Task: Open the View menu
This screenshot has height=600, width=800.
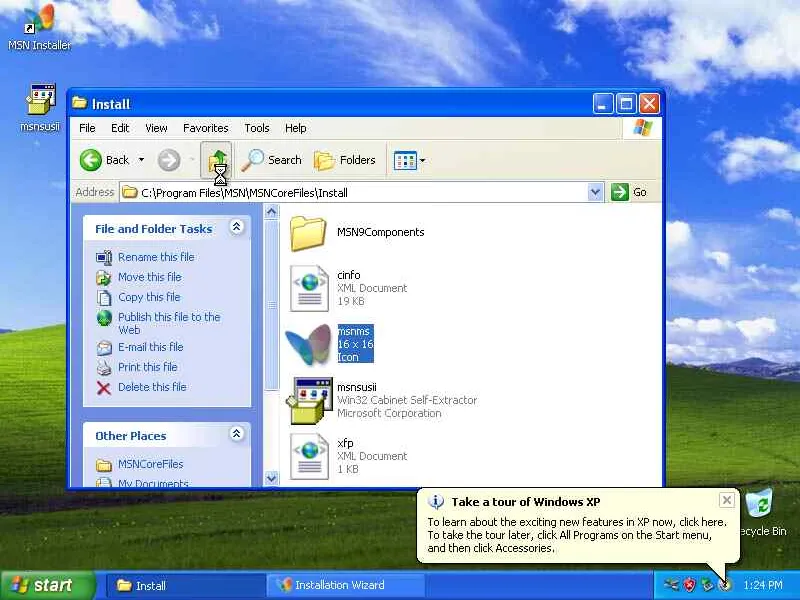Action: pos(156,128)
